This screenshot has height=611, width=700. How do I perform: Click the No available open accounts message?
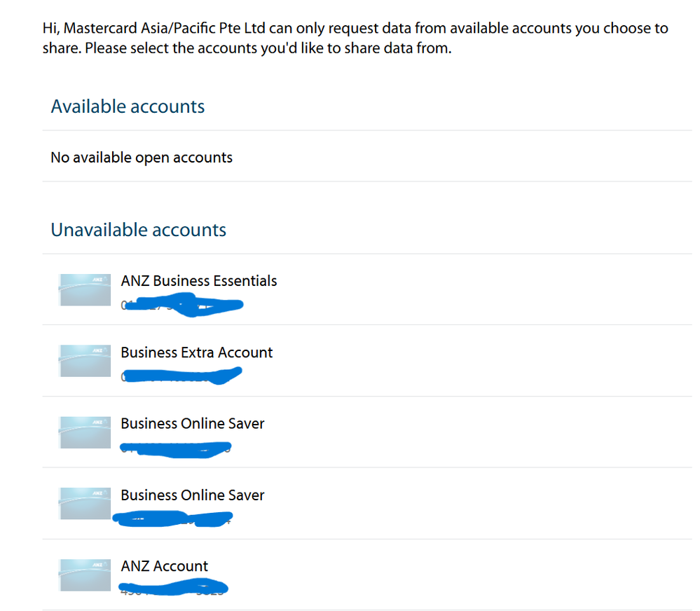click(142, 158)
